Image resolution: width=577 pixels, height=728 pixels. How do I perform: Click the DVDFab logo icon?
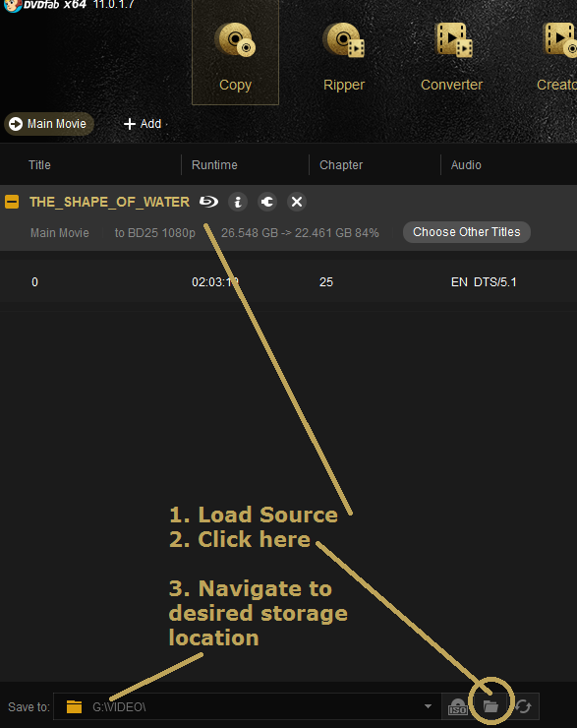(x=13, y=6)
